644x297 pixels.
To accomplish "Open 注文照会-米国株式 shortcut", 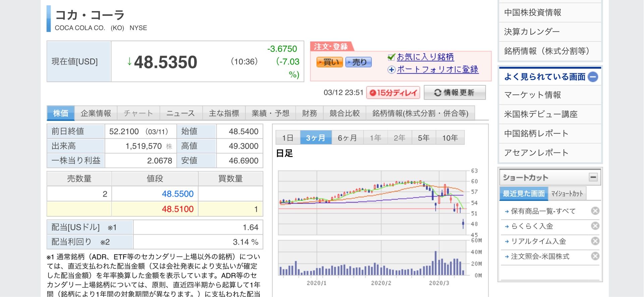I will coord(540,256).
